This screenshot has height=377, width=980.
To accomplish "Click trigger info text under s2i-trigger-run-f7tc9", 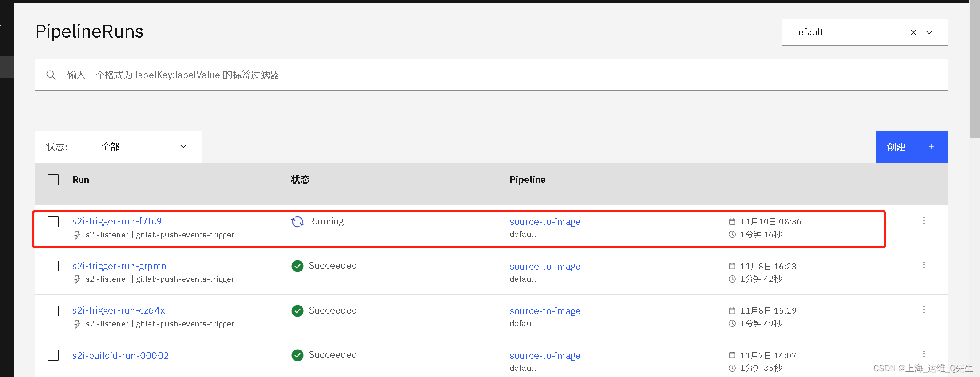I will point(160,235).
